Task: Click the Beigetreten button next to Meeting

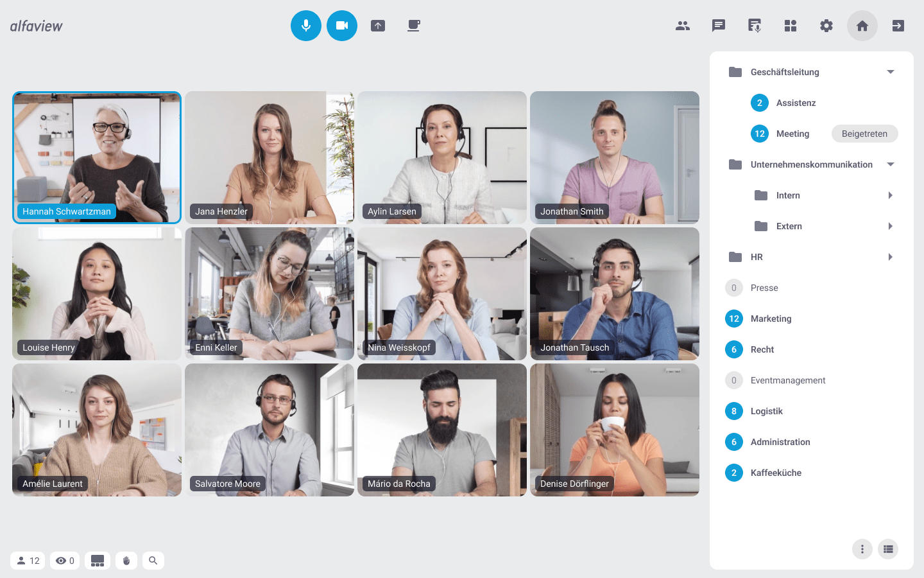Action: click(865, 134)
